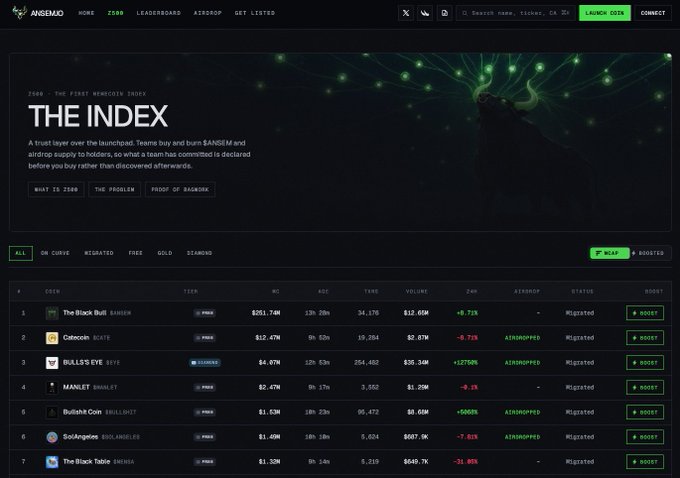Boost The Black Table coin
This screenshot has height=478, width=680.
(645, 462)
